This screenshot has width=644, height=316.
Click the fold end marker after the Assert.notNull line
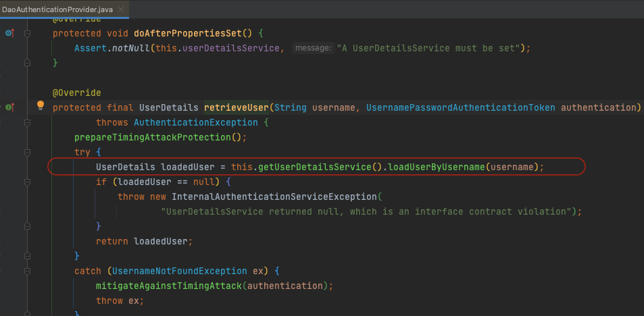pyautogui.click(x=27, y=63)
